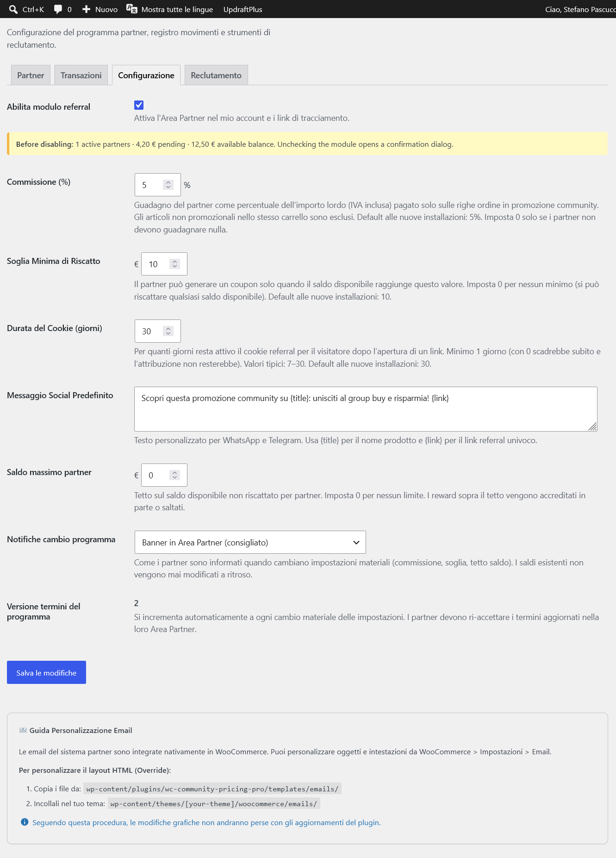The image size is (616, 858).
Task: Open the UpdraftPlus admin bar menu
Action: [x=243, y=9]
